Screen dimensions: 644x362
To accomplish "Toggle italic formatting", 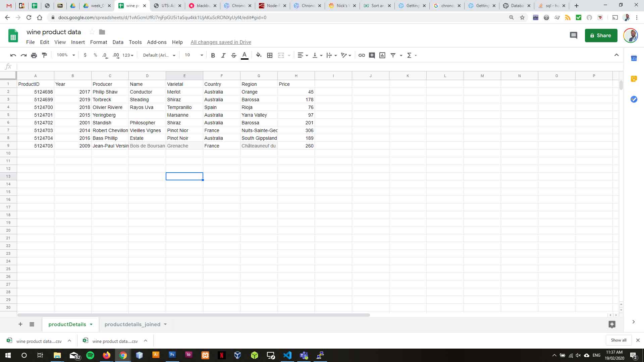I will tap(223, 55).
